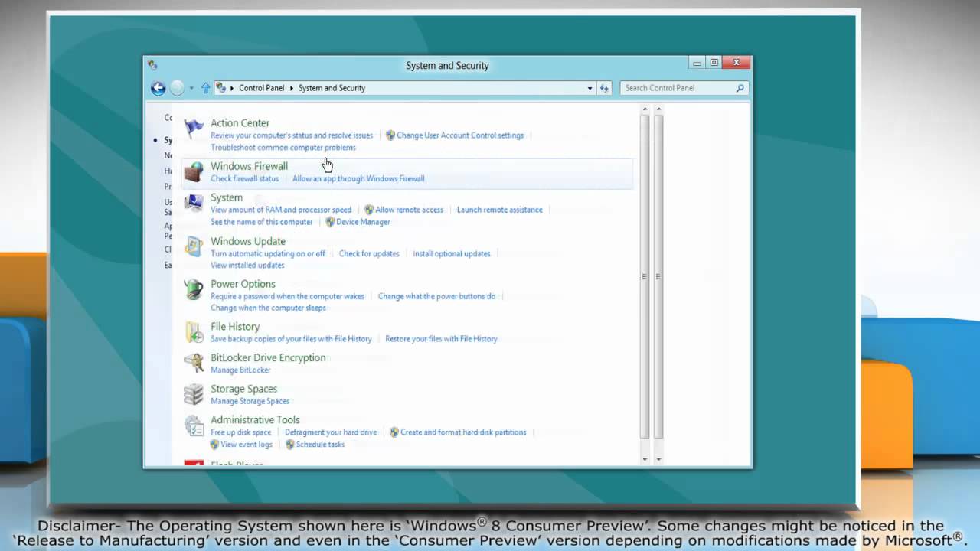This screenshot has width=980, height=551.
Task: Open the Power Options battery icon
Action: tap(194, 289)
